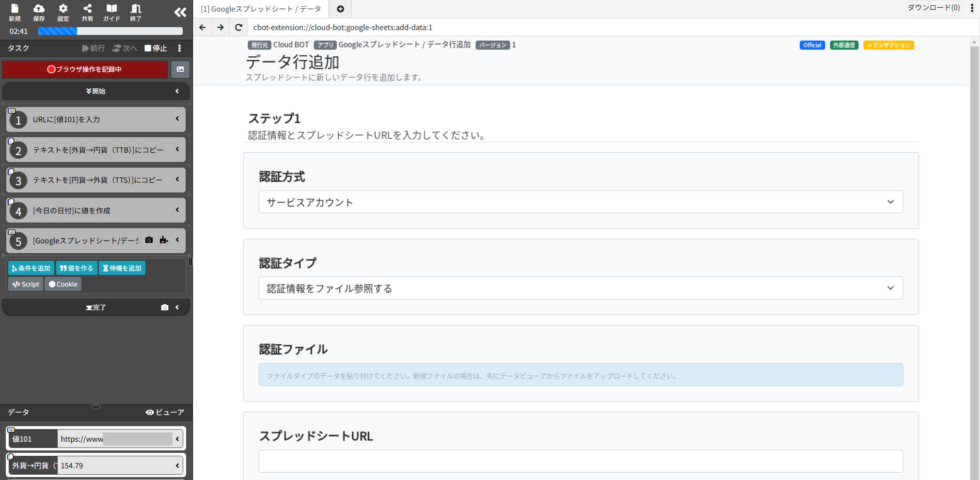The height and width of the screenshot is (480, 980).
Task: Open the three-dot menu next to タスク
Action: pyautogui.click(x=180, y=48)
